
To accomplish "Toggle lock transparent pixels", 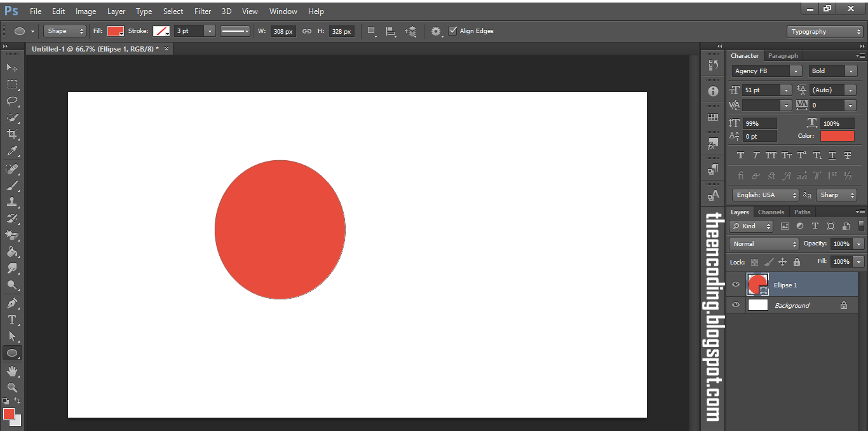I will [754, 262].
